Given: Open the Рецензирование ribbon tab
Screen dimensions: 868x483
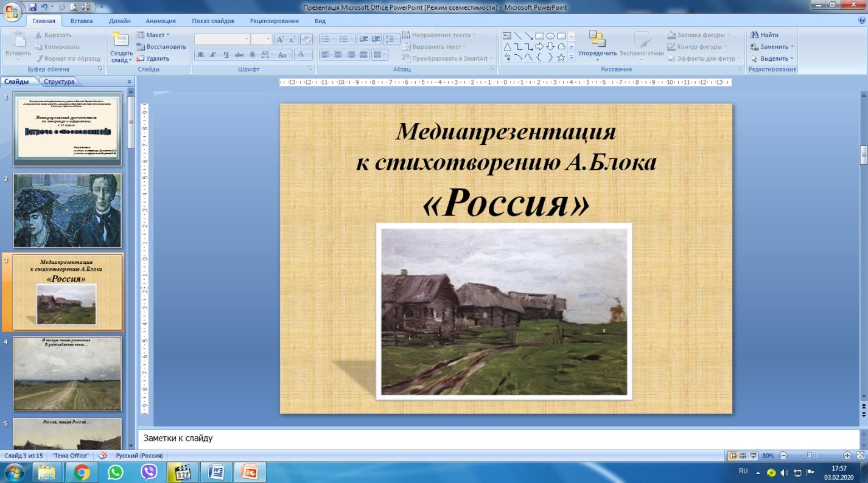Looking at the screenshot, I should [274, 21].
